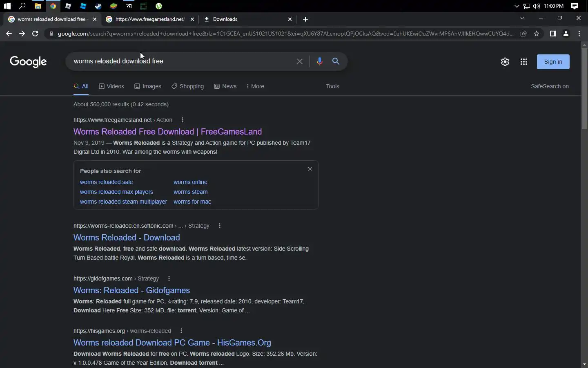This screenshot has height=368, width=588.
Task: Open options for gidofgames.com result
Action: [x=169, y=278]
